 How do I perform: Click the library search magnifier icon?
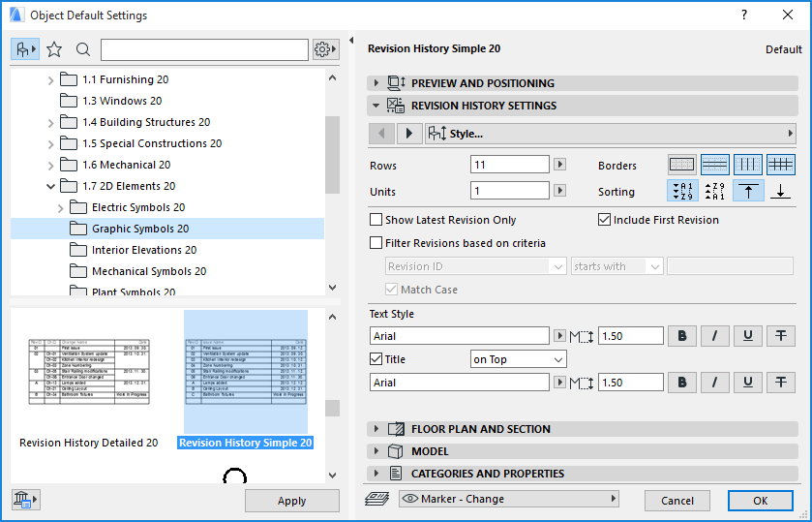pos(83,49)
